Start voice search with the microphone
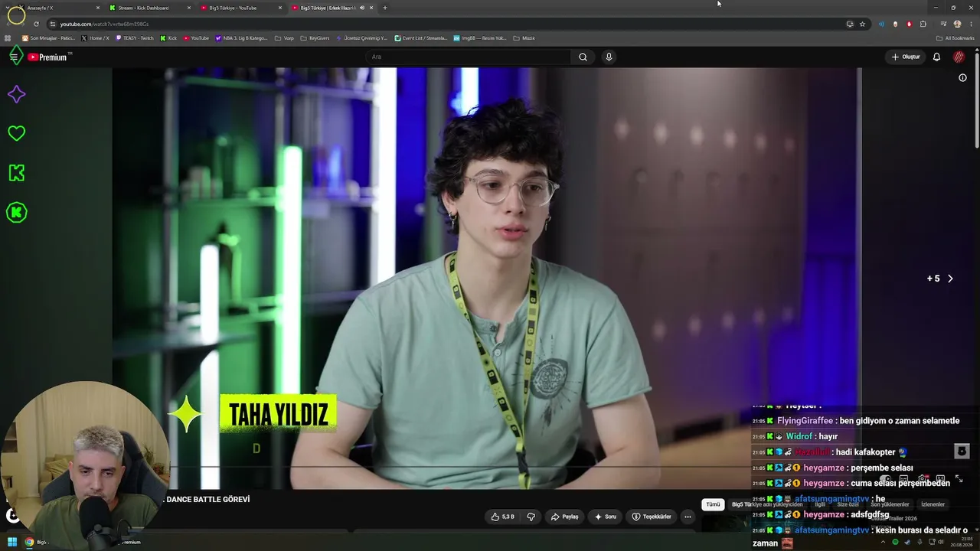The height and width of the screenshot is (551, 980). click(609, 57)
